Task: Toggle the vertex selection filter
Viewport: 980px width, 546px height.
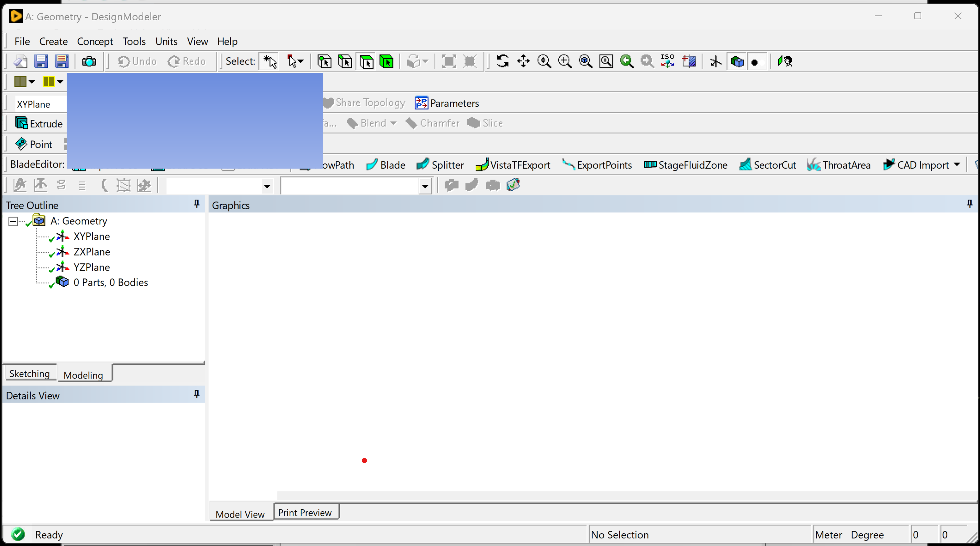Action: pos(324,61)
